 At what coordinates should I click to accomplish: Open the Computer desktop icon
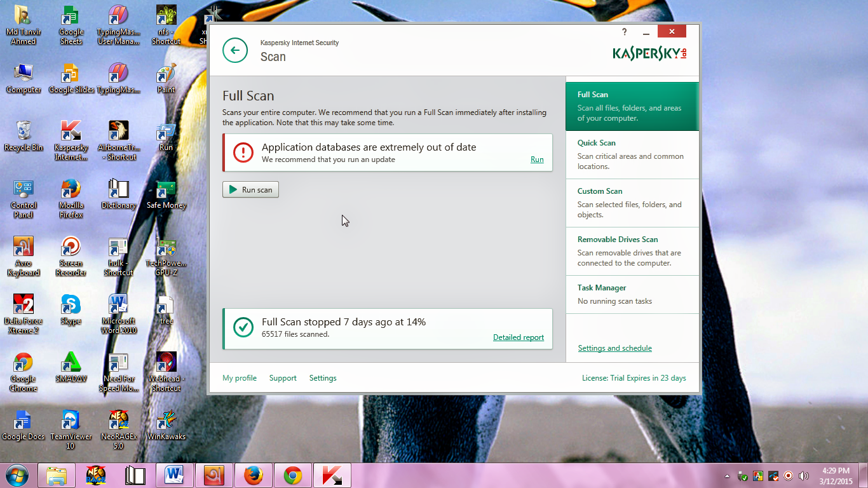pyautogui.click(x=24, y=79)
